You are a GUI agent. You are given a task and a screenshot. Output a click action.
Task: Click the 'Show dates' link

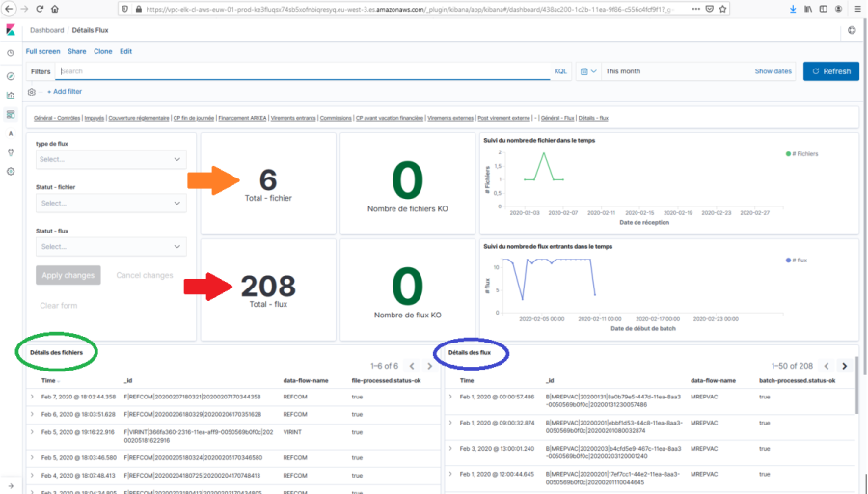click(773, 71)
